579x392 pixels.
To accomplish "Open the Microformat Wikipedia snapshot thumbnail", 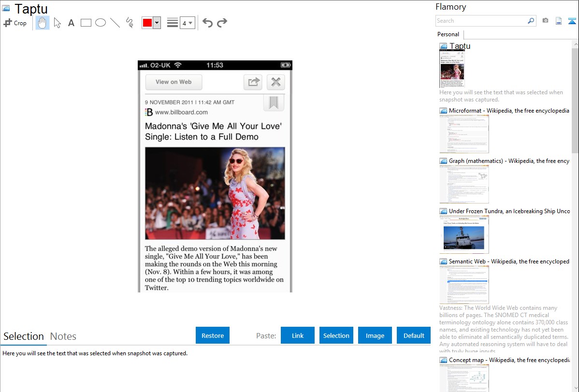I will coord(464,134).
